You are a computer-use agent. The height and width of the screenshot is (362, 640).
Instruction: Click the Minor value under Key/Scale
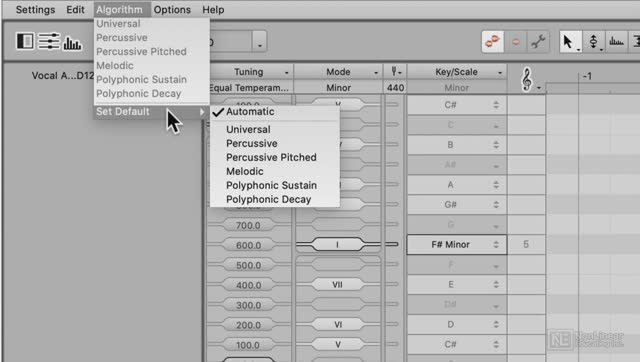457,87
